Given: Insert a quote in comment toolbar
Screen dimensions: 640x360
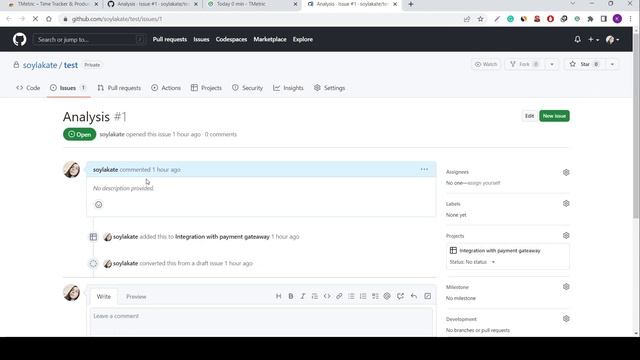Looking at the screenshot, I should point(315,296).
